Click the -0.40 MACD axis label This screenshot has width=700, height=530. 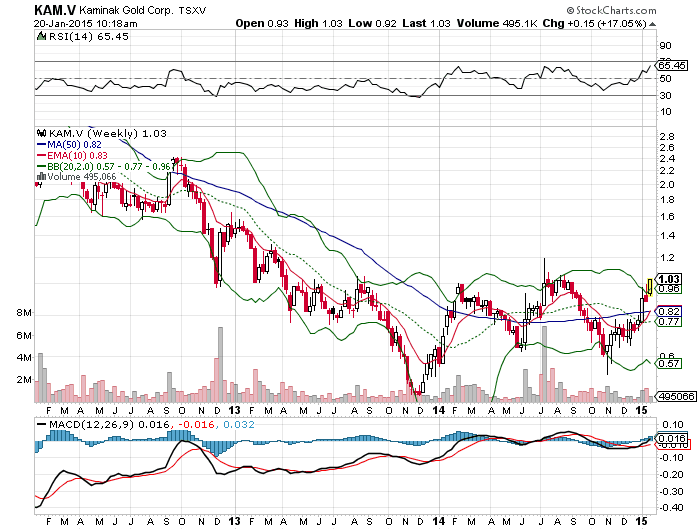pos(671,508)
